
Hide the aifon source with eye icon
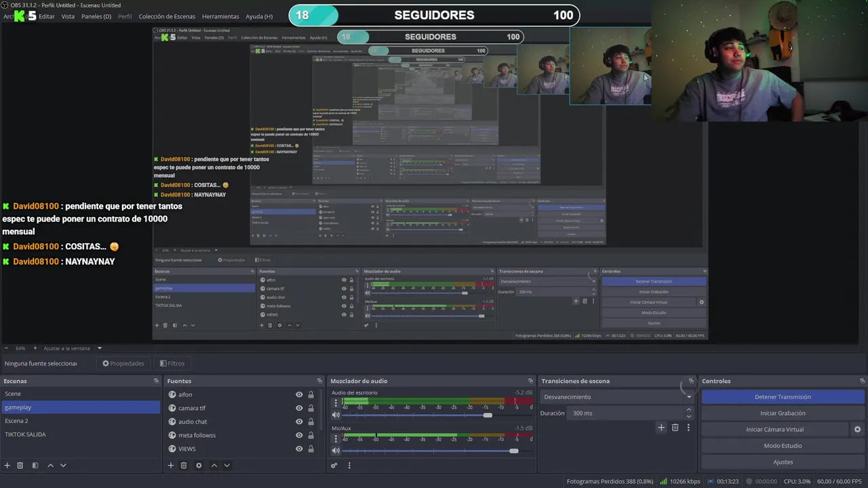point(299,394)
